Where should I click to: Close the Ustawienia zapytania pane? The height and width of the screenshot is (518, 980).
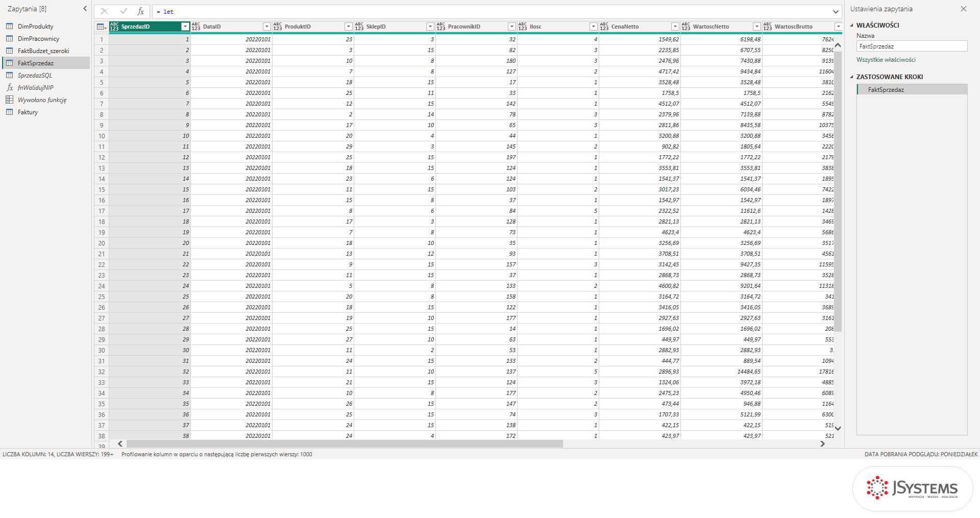pos(964,9)
